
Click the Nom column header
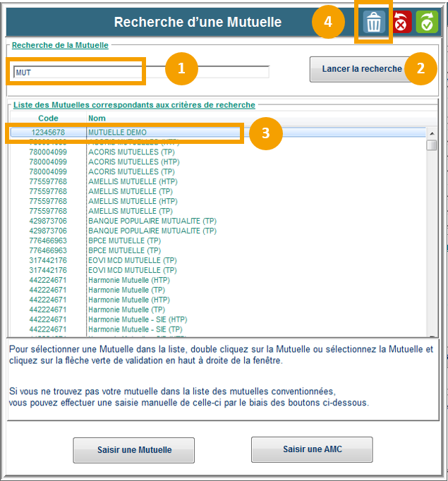point(97,118)
